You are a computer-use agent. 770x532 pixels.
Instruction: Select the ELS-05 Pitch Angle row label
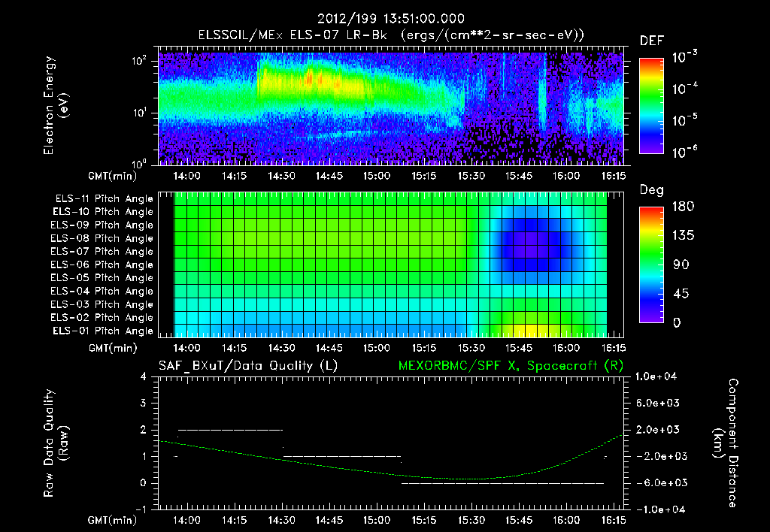(x=102, y=278)
